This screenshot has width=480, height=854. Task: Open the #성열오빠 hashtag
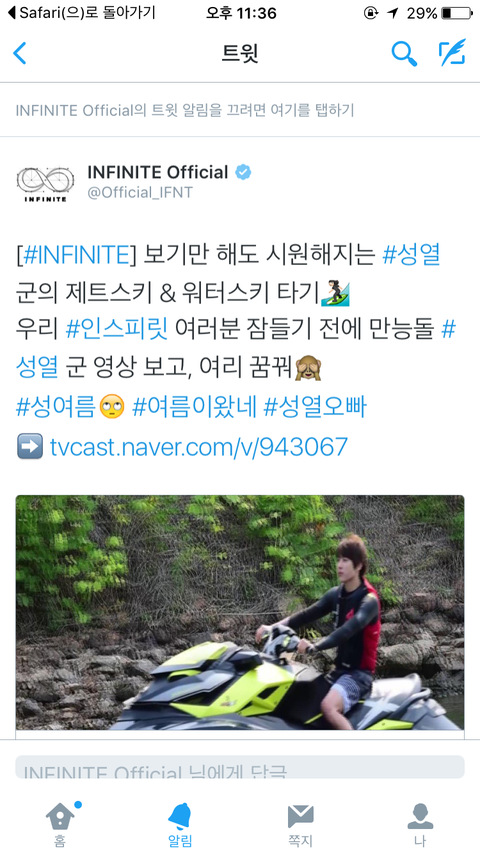pos(315,407)
